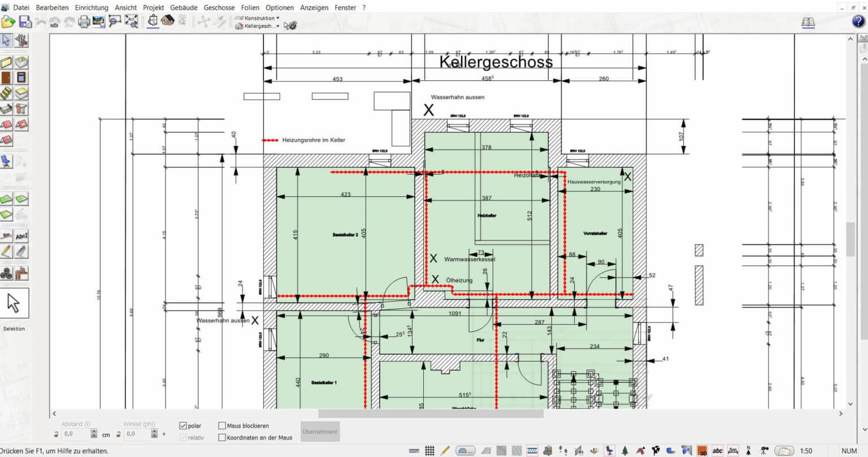Click the house 3D view icon
This screenshot has height=457, width=868.
click(167, 21)
